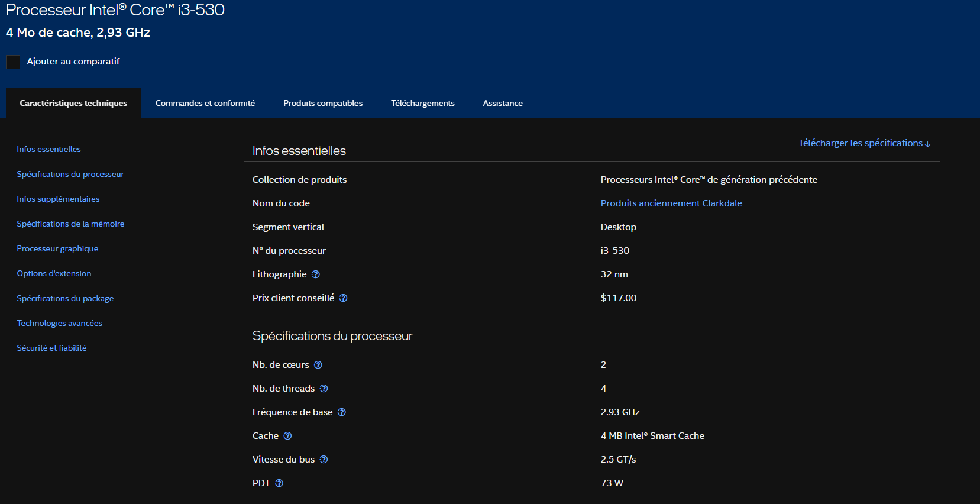This screenshot has width=980, height=504.
Task: Download specs via Télécharger les spécifications
Action: coord(864,143)
